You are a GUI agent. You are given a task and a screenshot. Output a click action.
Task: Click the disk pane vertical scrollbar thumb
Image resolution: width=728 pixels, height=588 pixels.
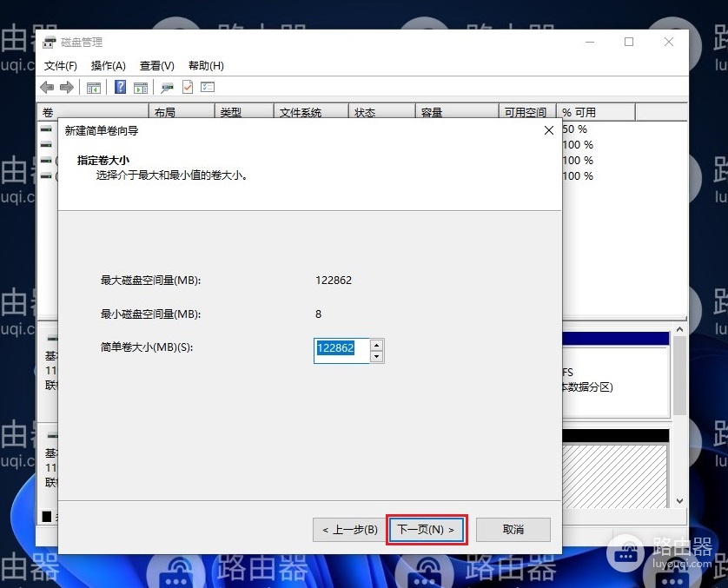point(679,375)
